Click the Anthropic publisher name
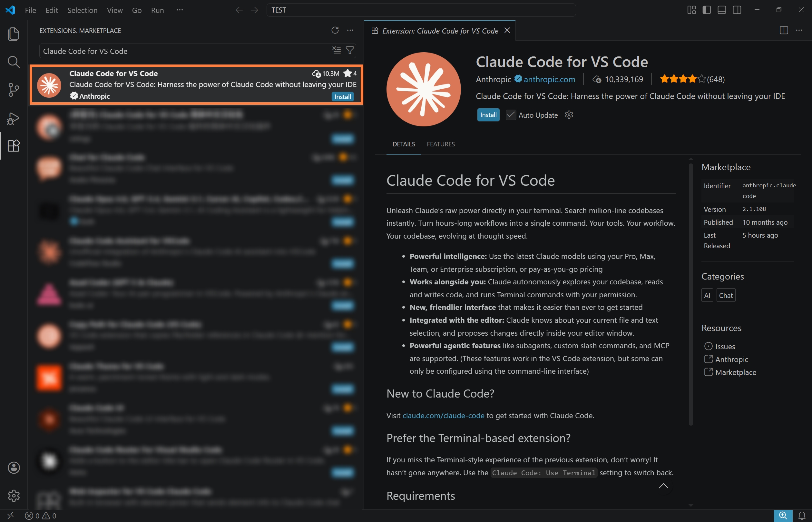812x522 pixels. [494, 79]
